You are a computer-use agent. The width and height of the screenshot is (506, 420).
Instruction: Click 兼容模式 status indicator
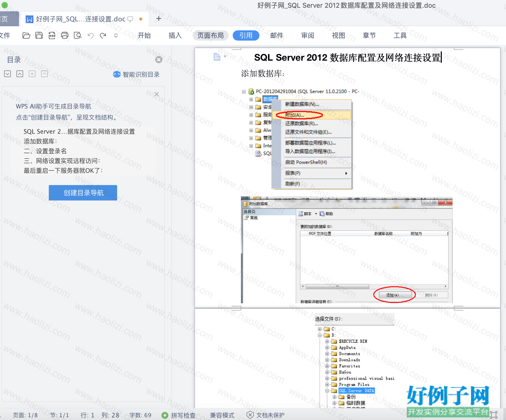[x=222, y=415]
